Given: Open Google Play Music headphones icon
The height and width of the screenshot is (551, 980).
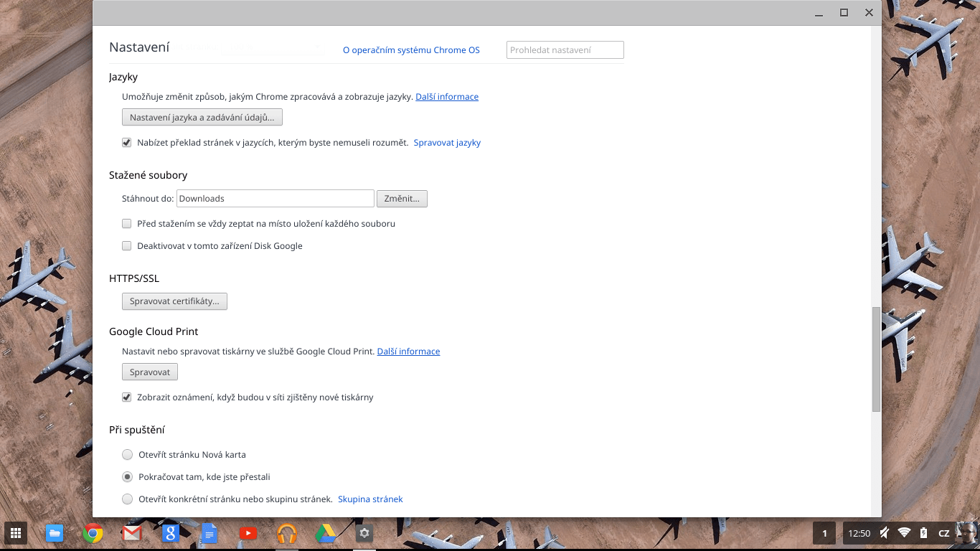Looking at the screenshot, I should pyautogui.click(x=287, y=533).
